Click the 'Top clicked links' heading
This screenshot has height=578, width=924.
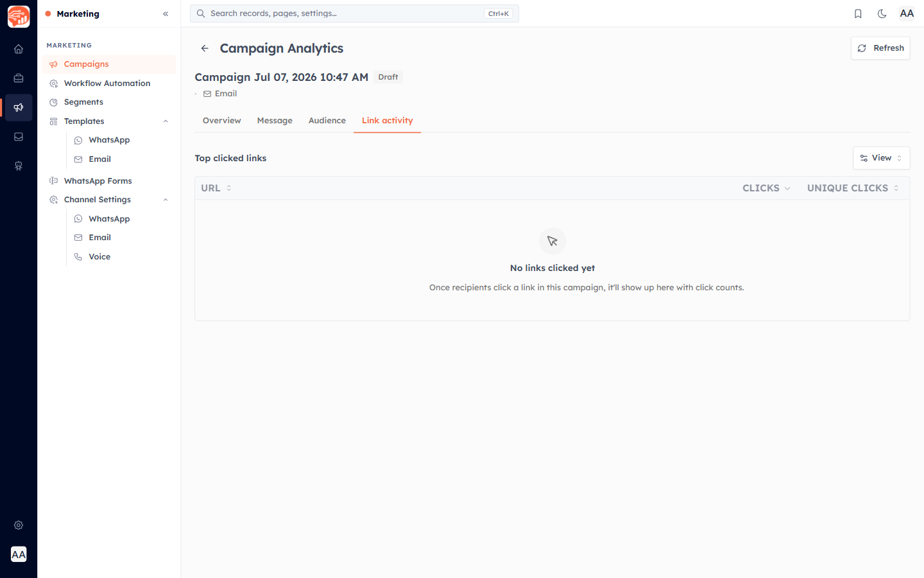[230, 159]
